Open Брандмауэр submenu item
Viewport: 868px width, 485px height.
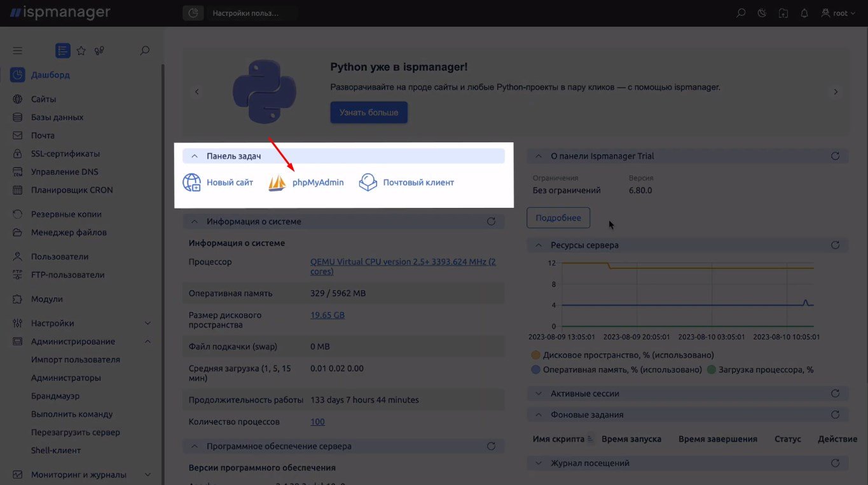pos(55,396)
